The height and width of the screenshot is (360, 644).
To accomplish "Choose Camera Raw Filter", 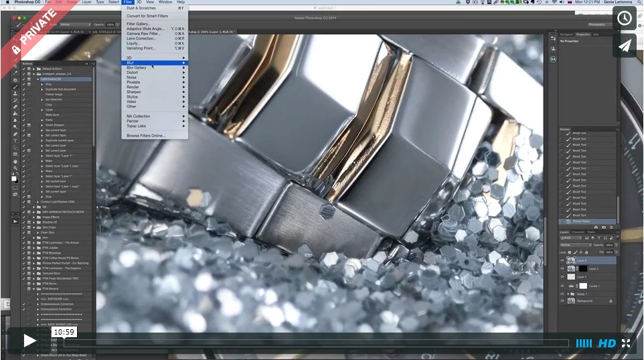I will tap(155, 33).
